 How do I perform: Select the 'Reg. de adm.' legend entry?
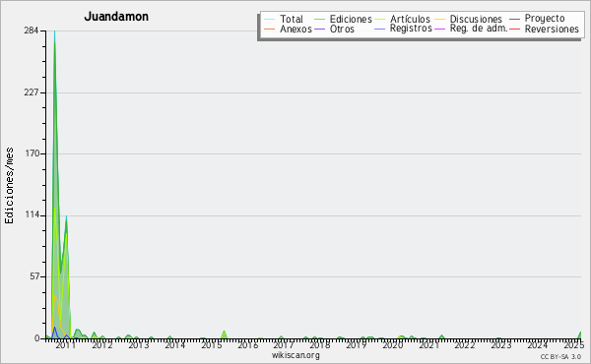pyautogui.click(x=479, y=29)
